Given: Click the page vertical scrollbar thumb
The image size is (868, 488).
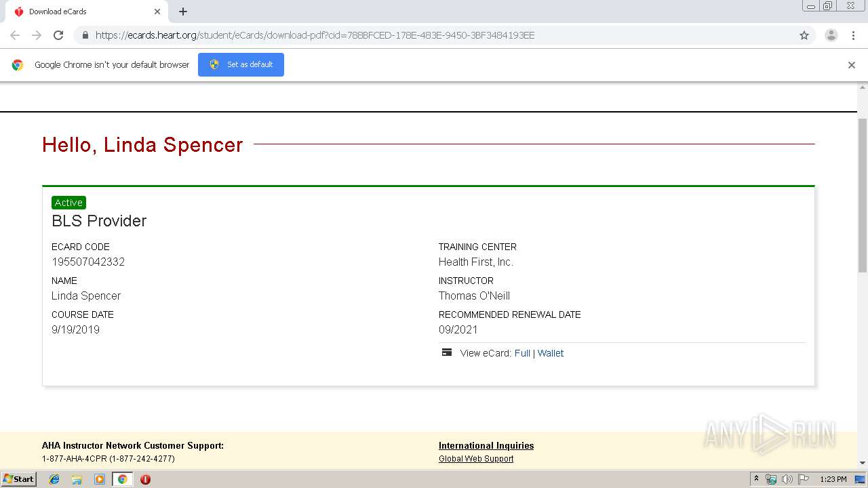Looking at the screenshot, I should point(863,195).
